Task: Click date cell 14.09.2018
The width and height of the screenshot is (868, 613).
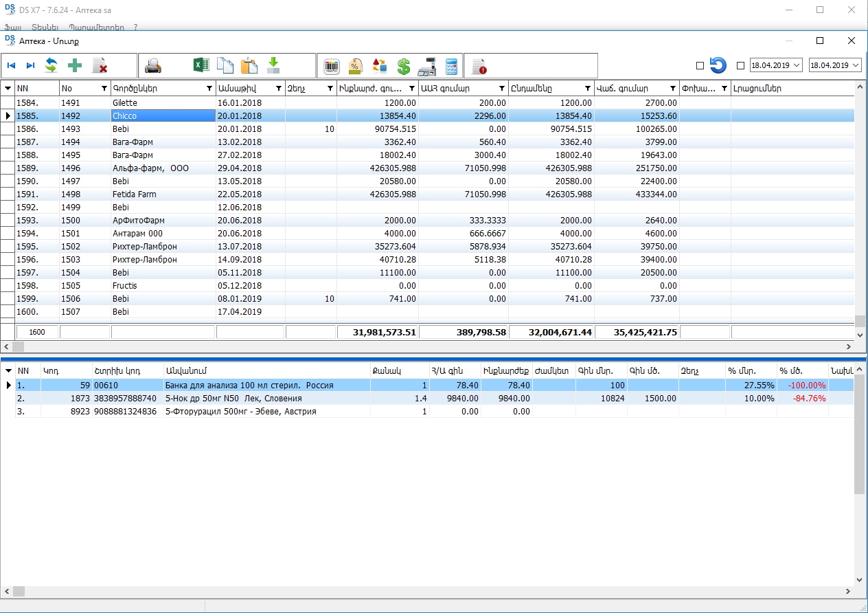Action: tap(250, 260)
